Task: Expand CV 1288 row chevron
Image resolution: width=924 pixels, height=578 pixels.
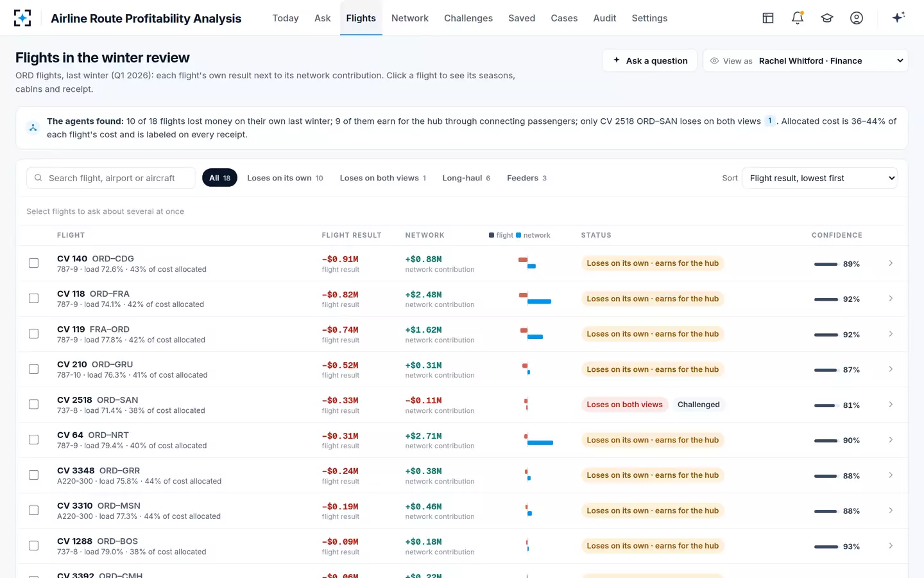Action: (x=891, y=546)
